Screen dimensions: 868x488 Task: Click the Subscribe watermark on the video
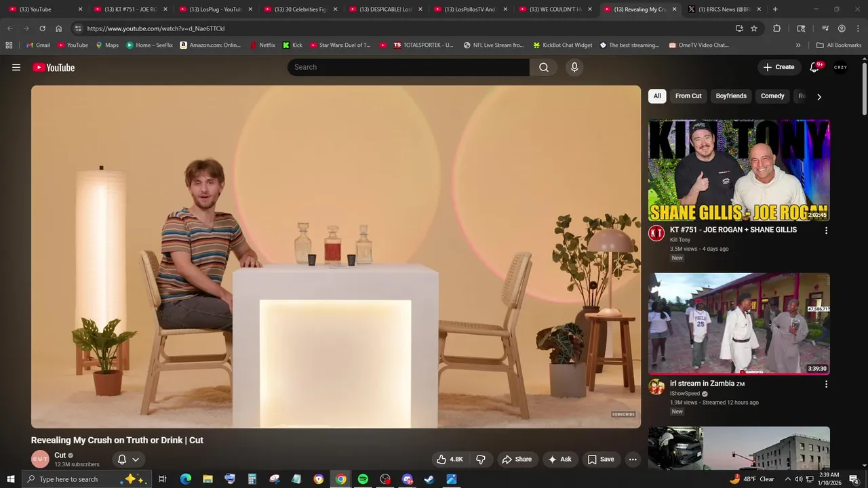[623, 414]
